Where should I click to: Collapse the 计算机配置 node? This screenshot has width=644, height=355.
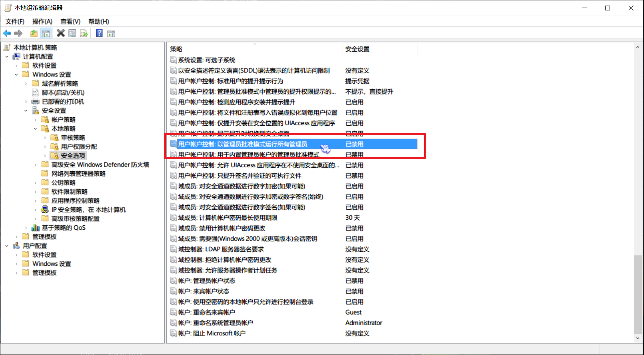pyautogui.click(x=7, y=57)
